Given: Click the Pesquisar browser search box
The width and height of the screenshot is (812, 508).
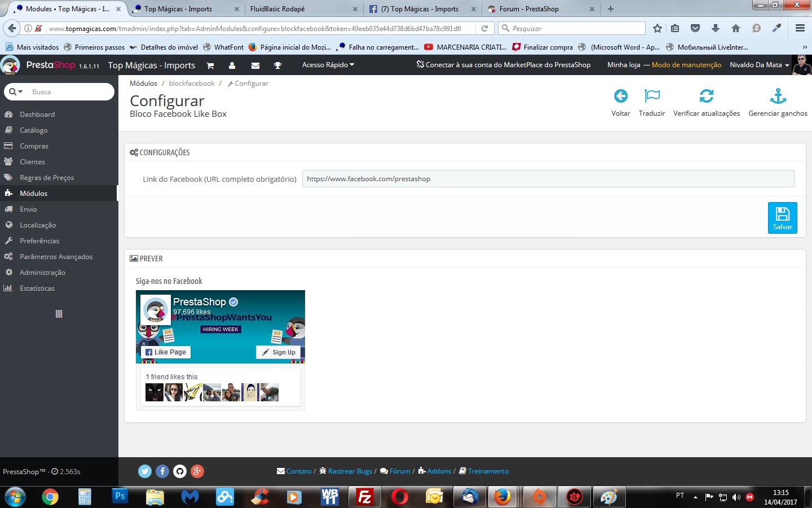Looking at the screenshot, I should click(572, 28).
